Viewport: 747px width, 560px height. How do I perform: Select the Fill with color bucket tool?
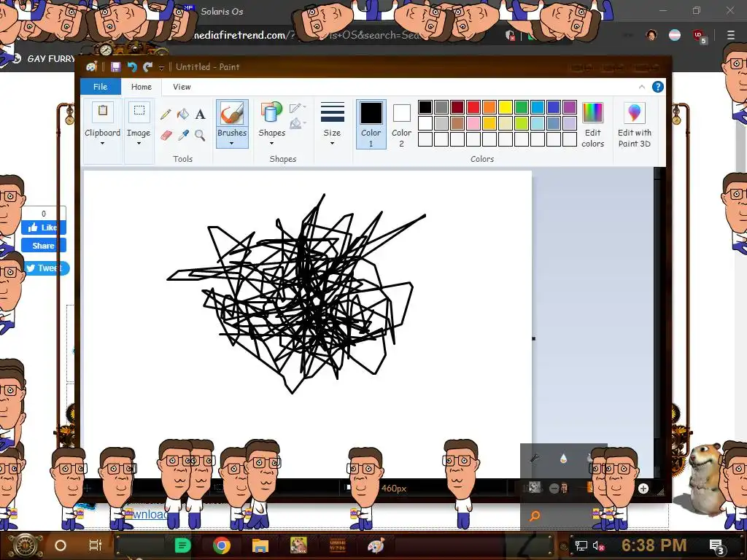[183, 114]
